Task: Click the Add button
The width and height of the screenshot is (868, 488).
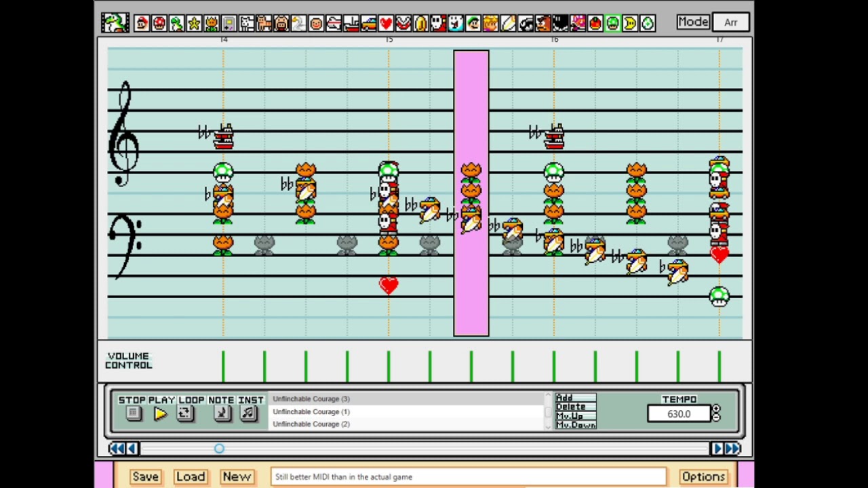Action: (575, 398)
